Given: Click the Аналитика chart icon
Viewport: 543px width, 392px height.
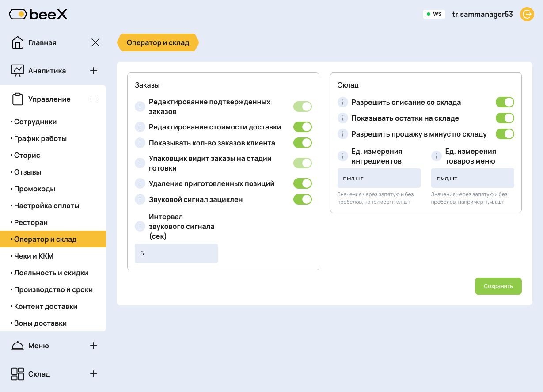Looking at the screenshot, I should coord(18,71).
